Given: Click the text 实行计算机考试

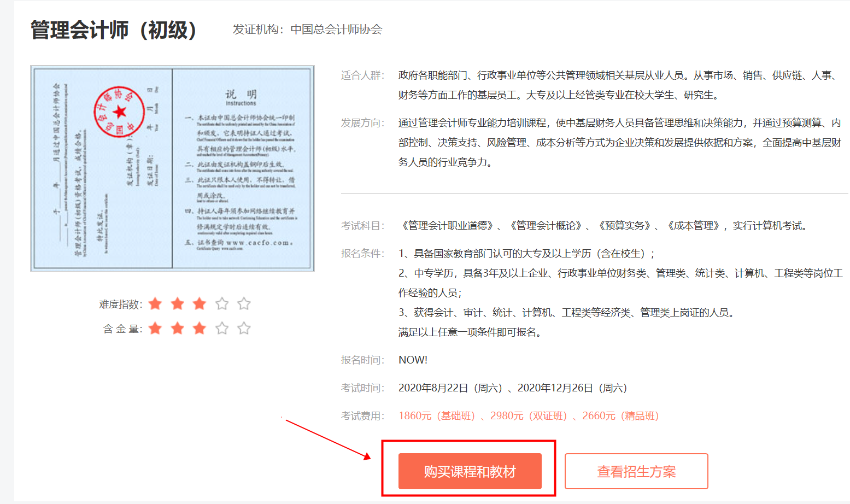Looking at the screenshot, I should 770,226.
